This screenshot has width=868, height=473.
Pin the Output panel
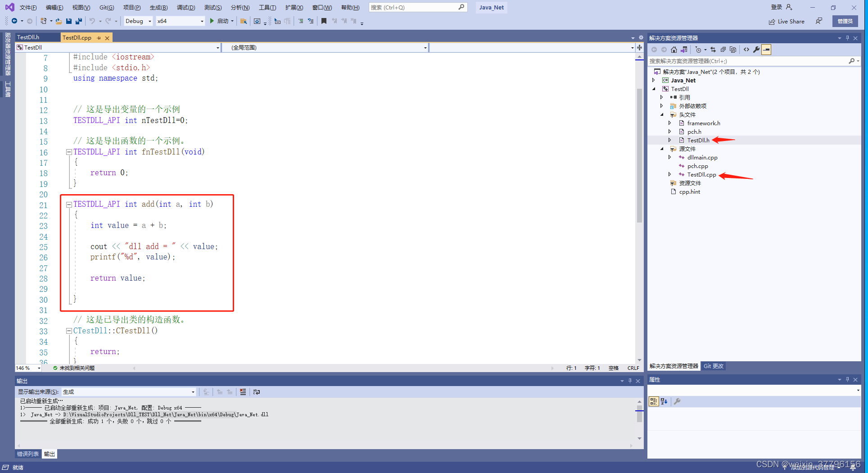click(x=630, y=381)
